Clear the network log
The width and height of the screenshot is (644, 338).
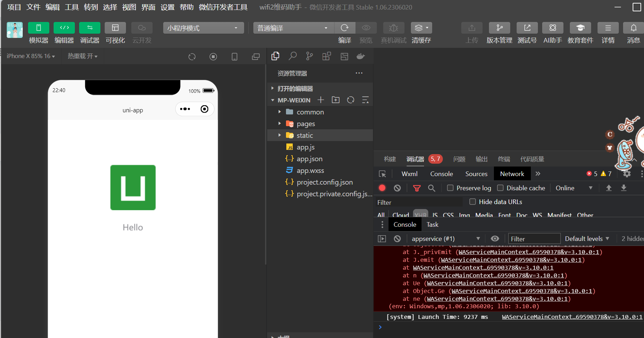[397, 188]
